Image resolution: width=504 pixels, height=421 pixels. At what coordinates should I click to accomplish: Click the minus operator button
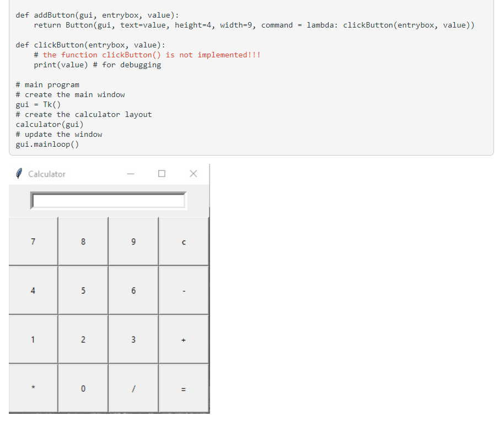[184, 290]
